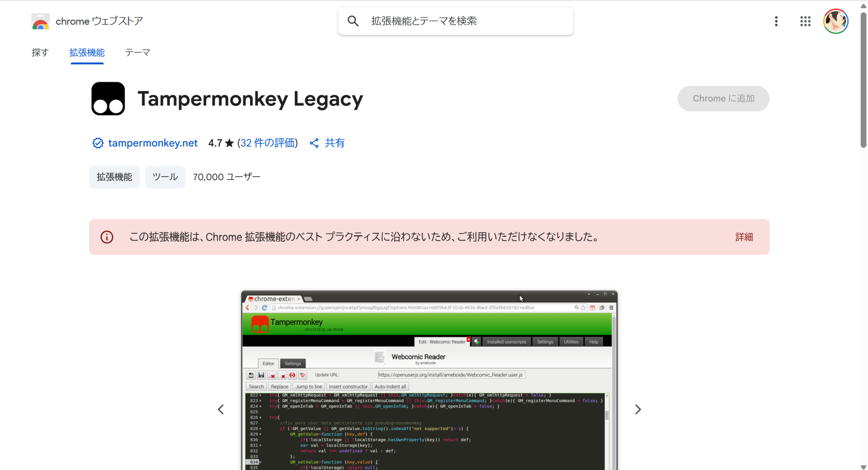
Task: Click the rating star icon
Action: point(230,143)
